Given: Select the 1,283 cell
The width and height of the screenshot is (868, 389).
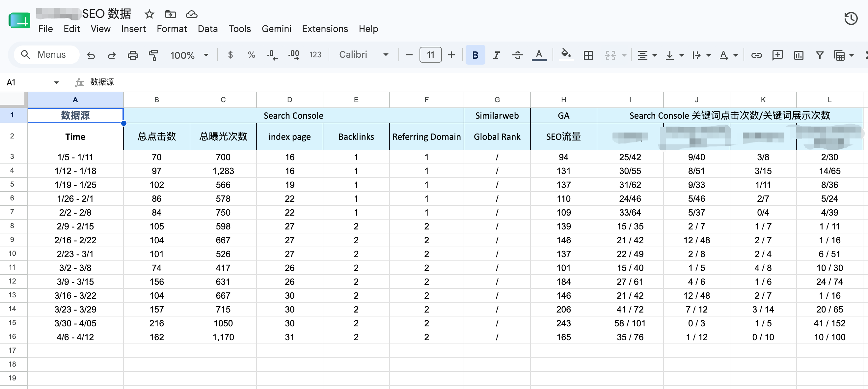Looking at the screenshot, I should coord(223,171).
